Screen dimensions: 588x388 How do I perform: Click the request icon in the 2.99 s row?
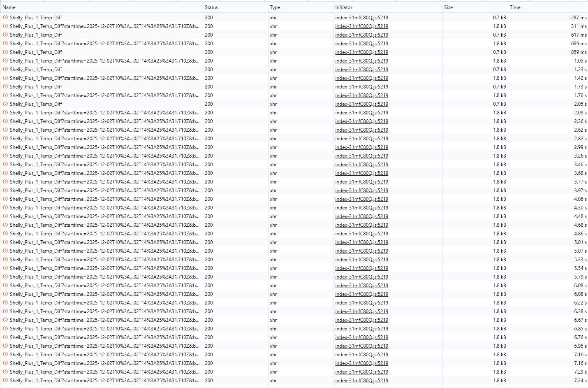(5, 147)
